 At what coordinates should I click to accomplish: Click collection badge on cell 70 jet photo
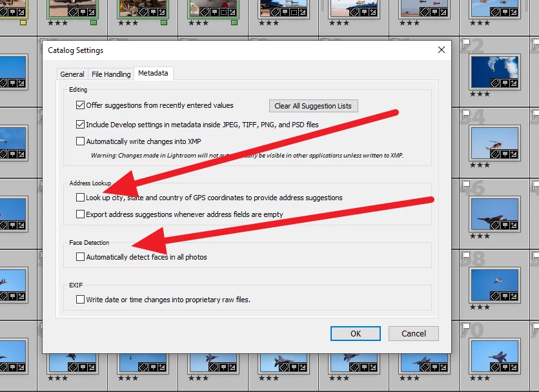point(504,367)
